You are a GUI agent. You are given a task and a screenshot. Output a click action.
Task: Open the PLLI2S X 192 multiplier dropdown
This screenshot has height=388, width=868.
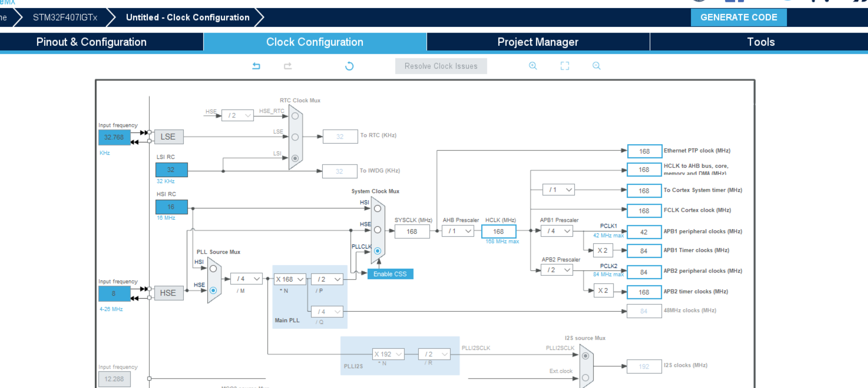(x=388, y=354)
